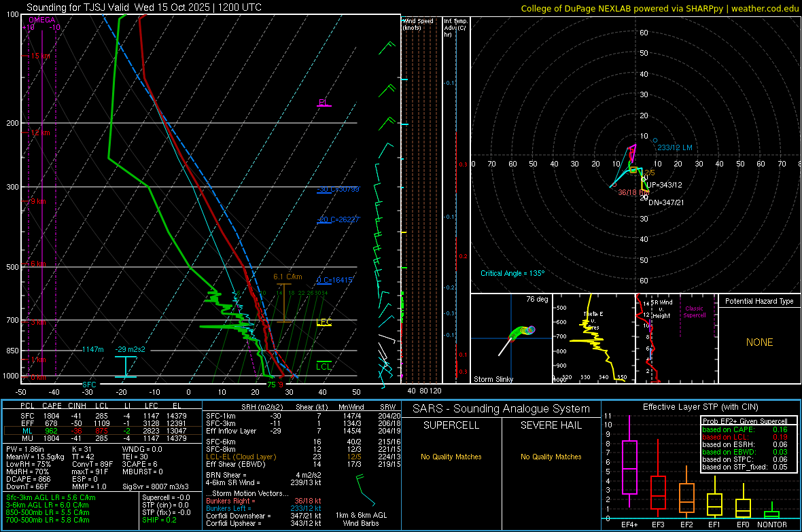802x532 pixels.
Task: Click the '0 C=16415' freezing level label
Action: pos(334,280)
